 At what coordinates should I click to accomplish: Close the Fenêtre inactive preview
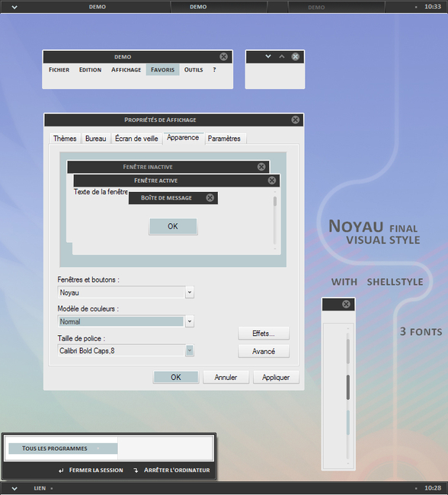coord(261,167)
